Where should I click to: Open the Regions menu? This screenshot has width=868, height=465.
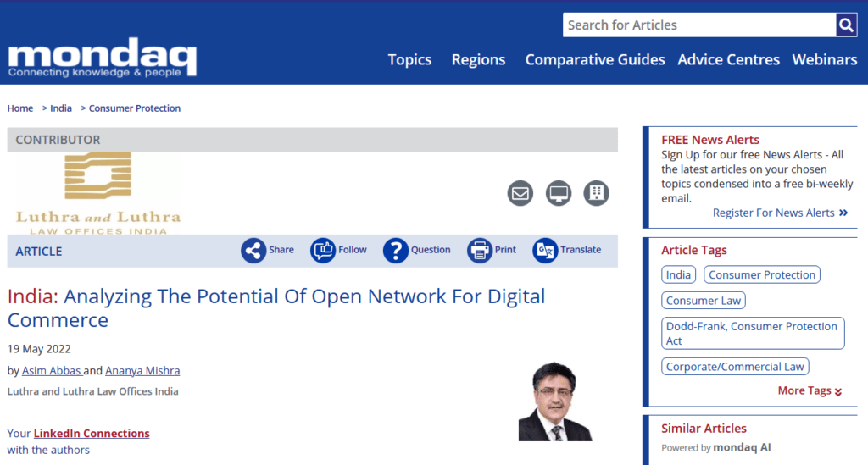pyautogui.click(x=478, y=59)
